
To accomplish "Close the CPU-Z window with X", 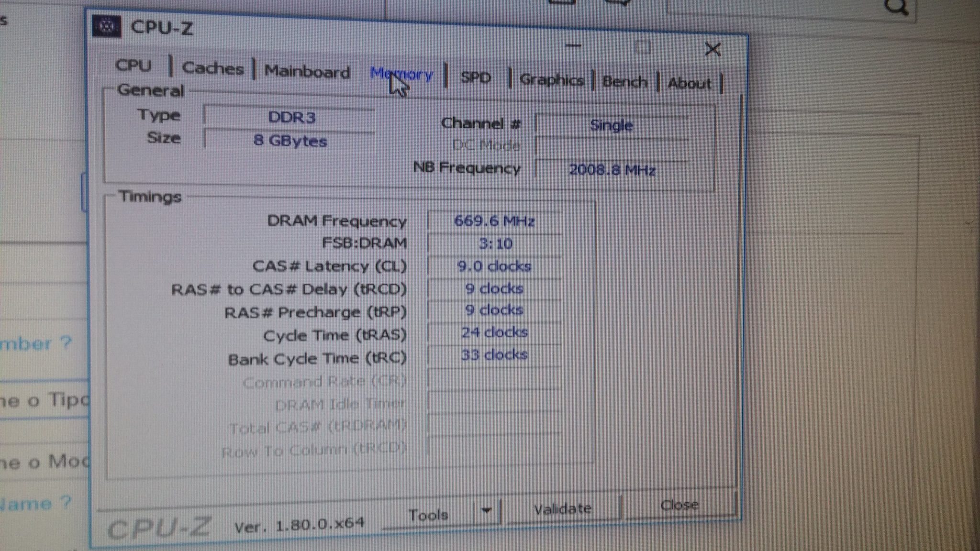I will [713, 49].
